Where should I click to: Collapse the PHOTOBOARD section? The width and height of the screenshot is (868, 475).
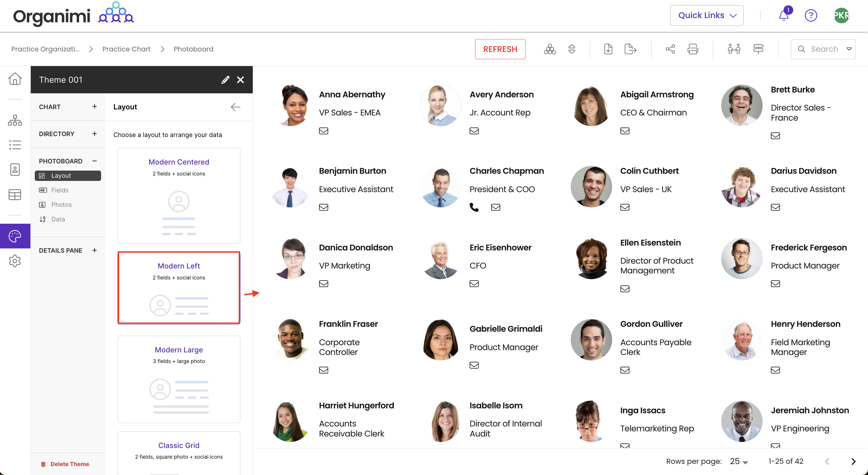[94, 161]
